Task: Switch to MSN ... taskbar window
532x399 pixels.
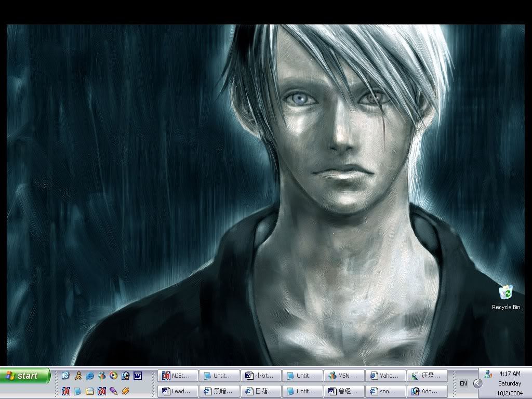Action: pyautogui.click(x=344, y=376)
